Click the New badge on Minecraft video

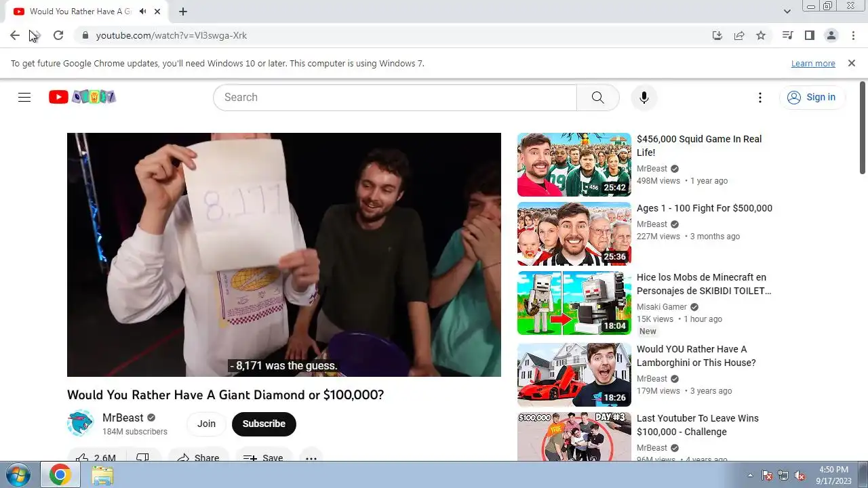648,331
